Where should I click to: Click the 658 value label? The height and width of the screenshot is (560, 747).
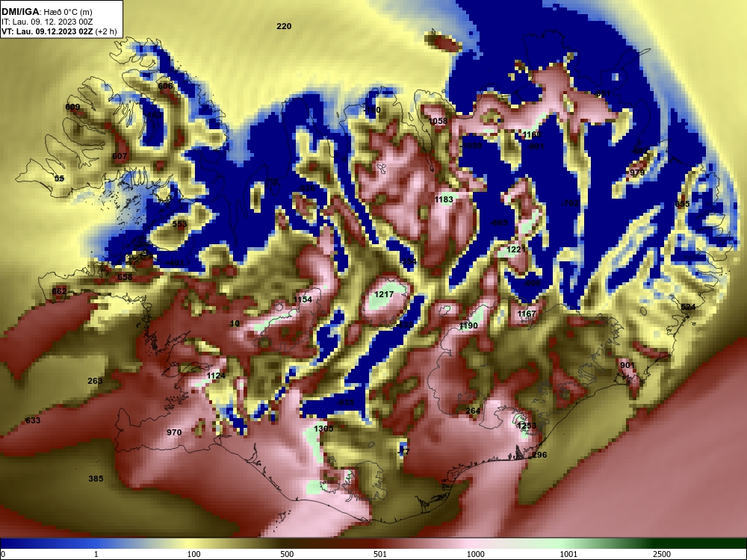pyautogui.click(x=125, y=277)
